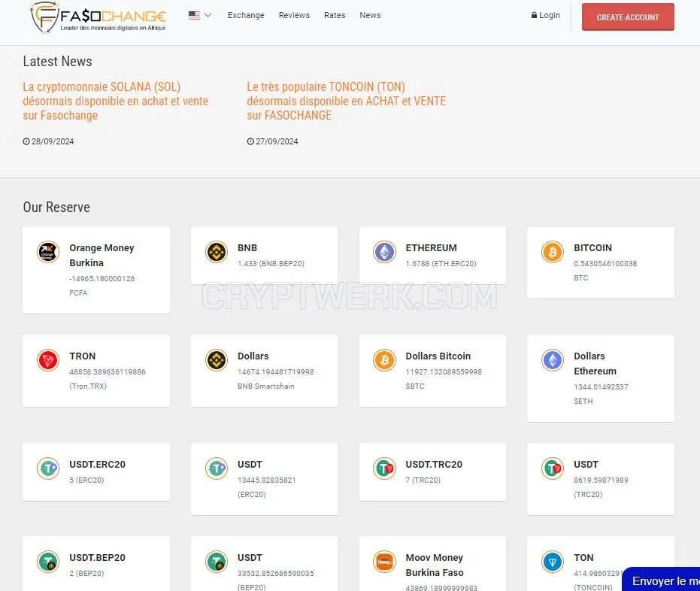
Task: Click the Dollars Ethereum icon
Action: point(553,360)
